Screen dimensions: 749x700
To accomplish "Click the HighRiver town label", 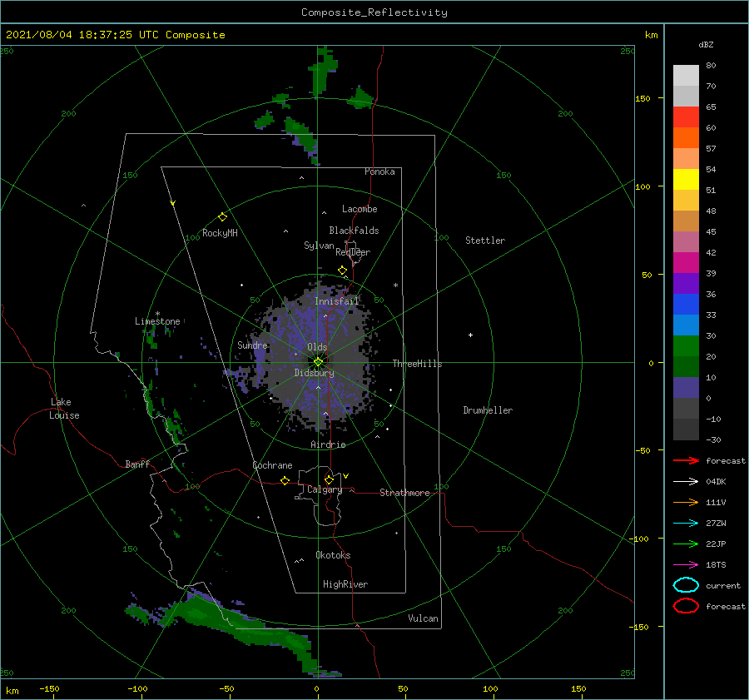I will pyautogui.click(x=345, y=584).
